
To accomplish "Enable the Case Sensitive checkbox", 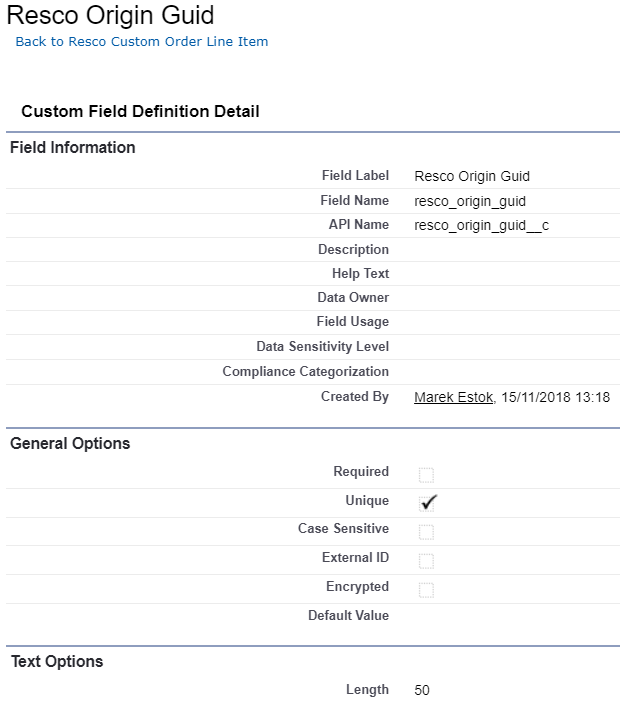I will pyautogui.click(x=426, y=532).
